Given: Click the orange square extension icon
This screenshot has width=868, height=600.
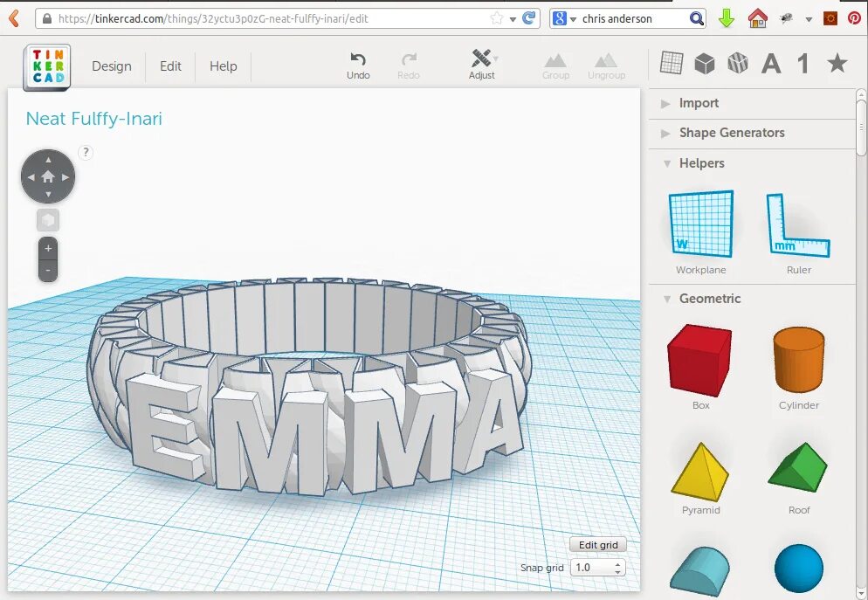Looking at the screenshot, I should pos(830,19).
